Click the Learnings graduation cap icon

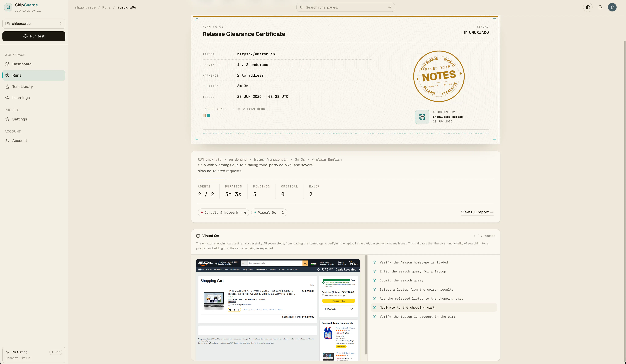[7, 98]
